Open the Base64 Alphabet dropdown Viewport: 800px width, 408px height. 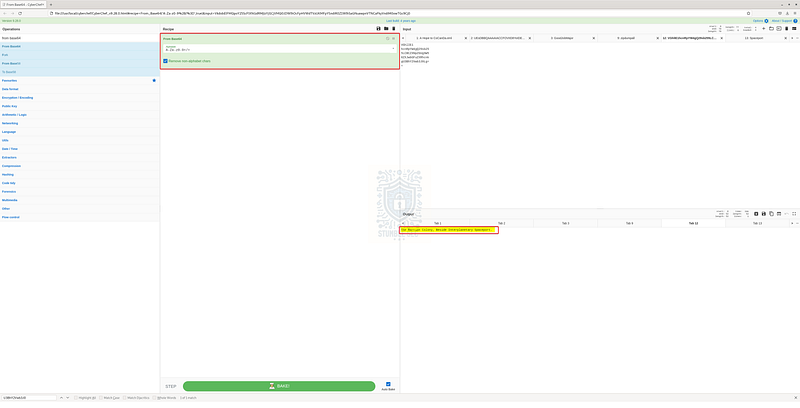(280, 48)
